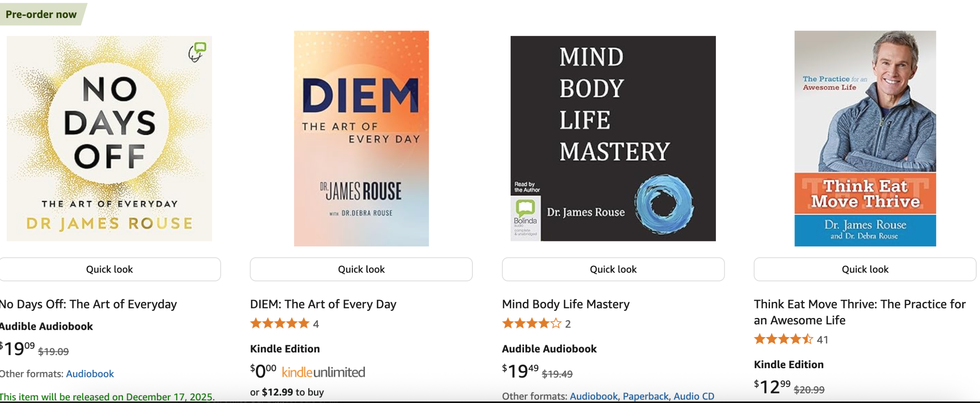Open the Think Eat Move Thrive cover
Screen dimensions: 980x403
pos(865,138)
